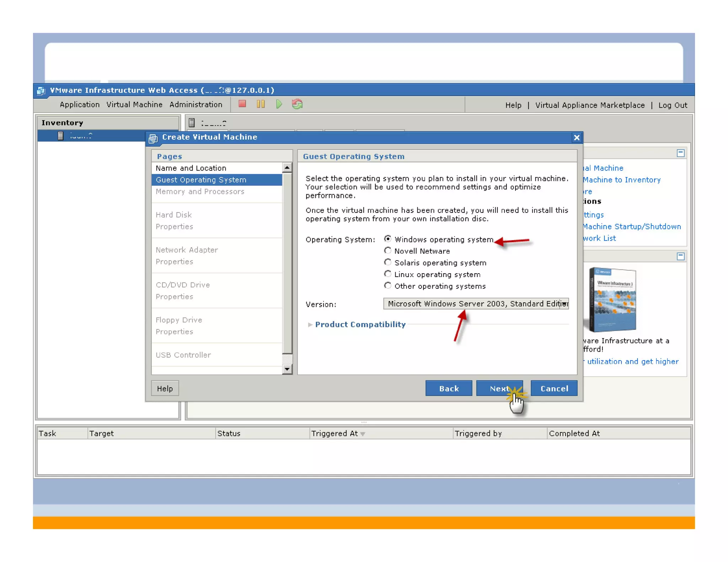Click the red Stop power toolbar icon
Screen dimensions: 728x562
[x=242, y=104]
